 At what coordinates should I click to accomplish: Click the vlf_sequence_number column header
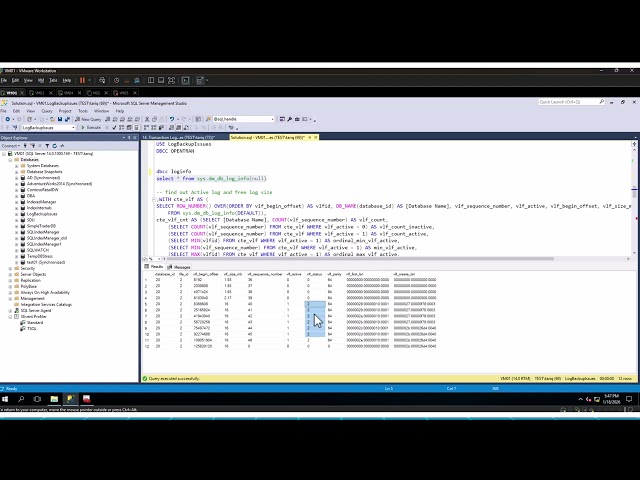[x=264, y=274]
